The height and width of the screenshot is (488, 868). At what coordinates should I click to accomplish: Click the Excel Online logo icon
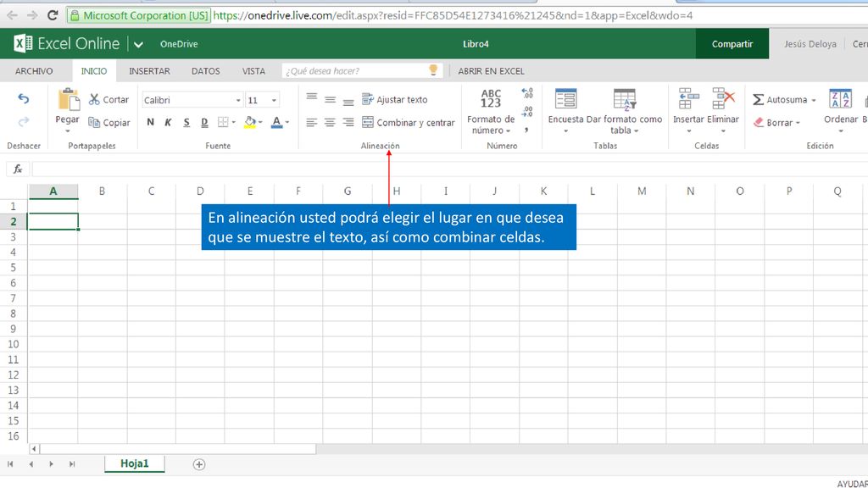click(23, 43)
